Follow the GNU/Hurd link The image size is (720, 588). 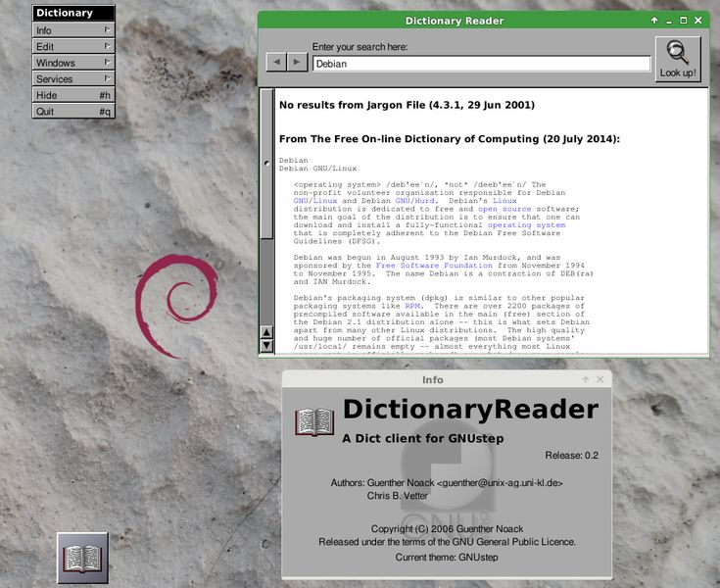(414, 201)
